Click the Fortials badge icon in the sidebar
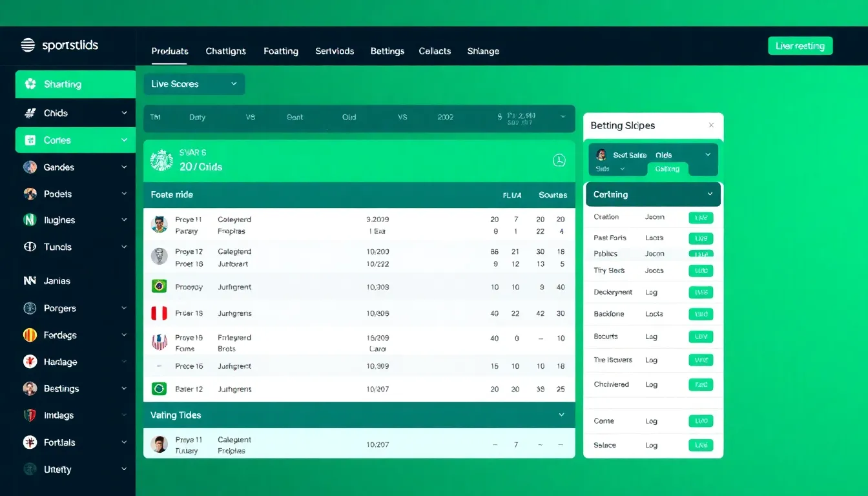 click(30, 442)
